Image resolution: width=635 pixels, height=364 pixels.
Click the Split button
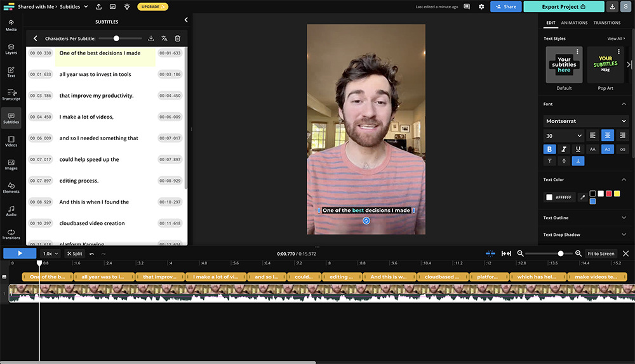point(74,254)
